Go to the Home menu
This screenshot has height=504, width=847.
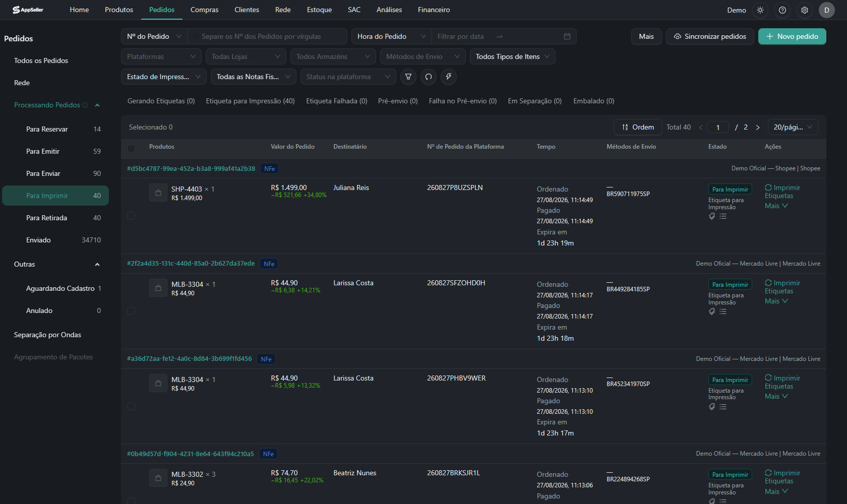(79, 10)
